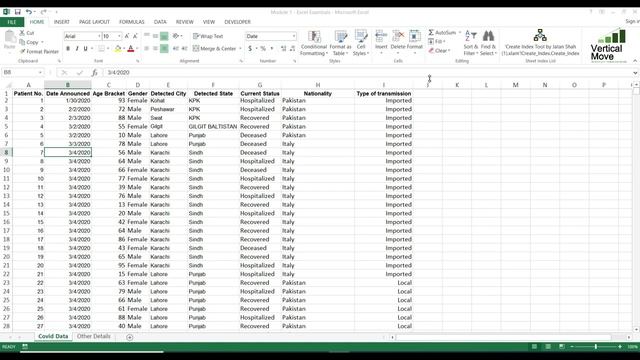Toggle Middle Align vertical alignment
This screenshot has height=360, width=640.
click(155, 36)
